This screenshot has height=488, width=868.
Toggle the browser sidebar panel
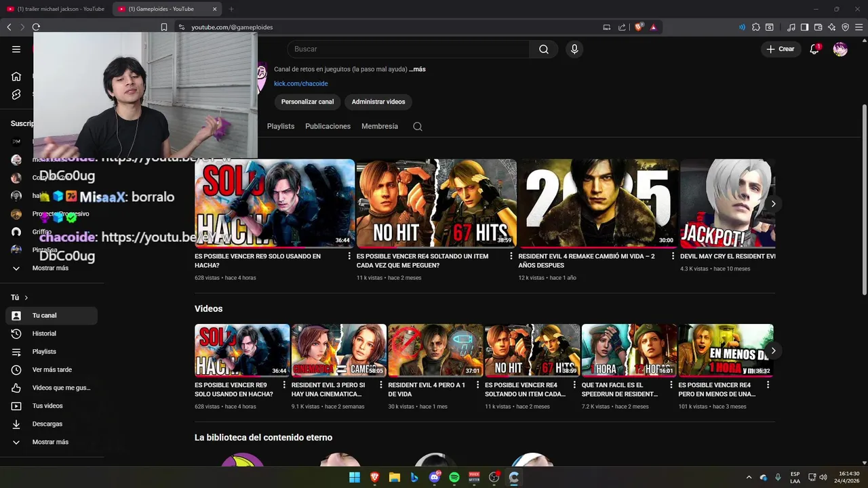click(804, 27)
